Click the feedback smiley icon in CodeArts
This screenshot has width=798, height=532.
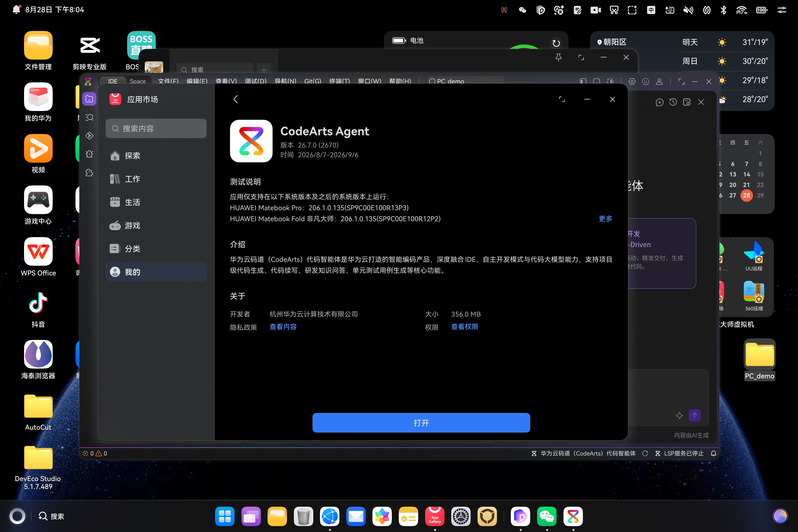(646, 81)
